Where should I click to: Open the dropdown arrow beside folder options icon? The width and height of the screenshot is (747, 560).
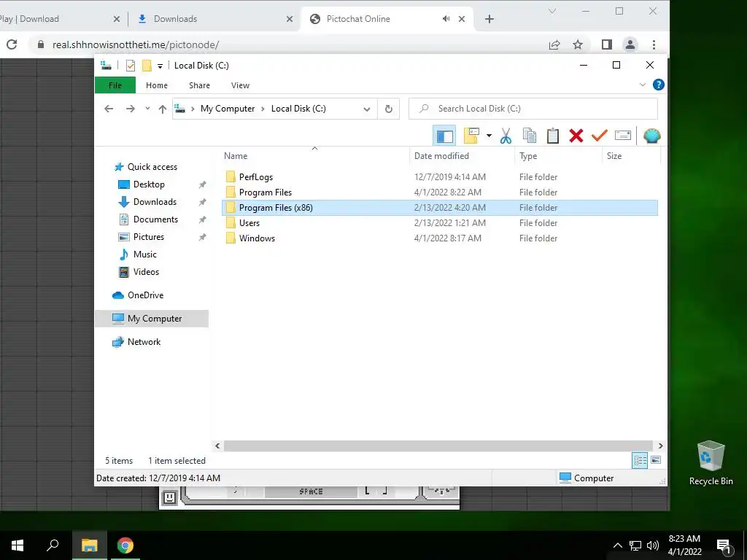coord(489,136)
